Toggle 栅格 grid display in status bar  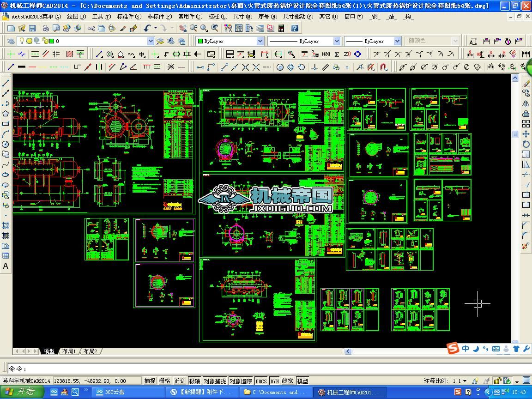pyautogui.click(x=164, y=381)
